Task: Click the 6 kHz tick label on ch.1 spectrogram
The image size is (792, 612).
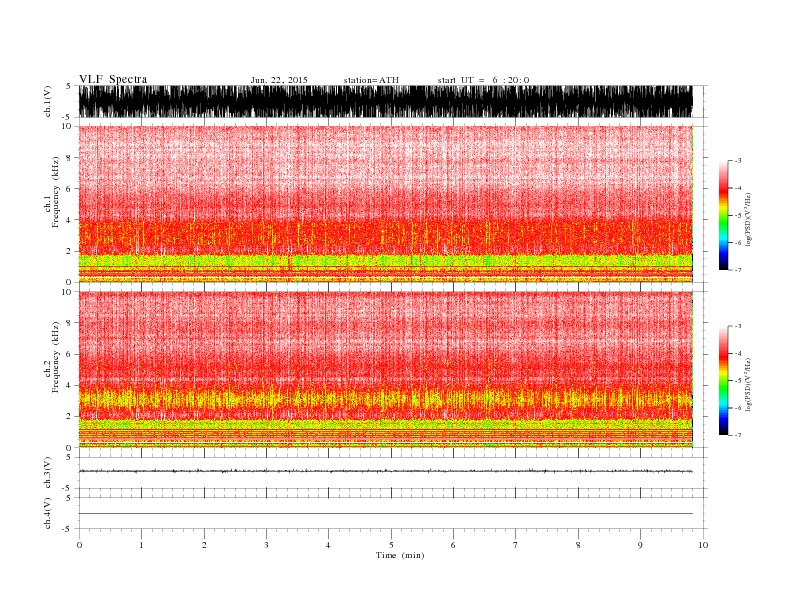Action: click(x=69, y=189)
